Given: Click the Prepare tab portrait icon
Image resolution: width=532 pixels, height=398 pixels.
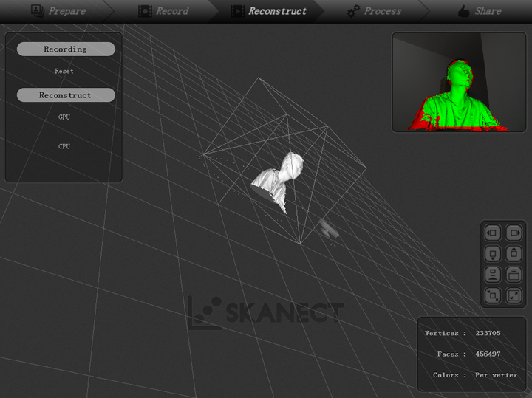Looking at the screenshot, I should (38, 11).
